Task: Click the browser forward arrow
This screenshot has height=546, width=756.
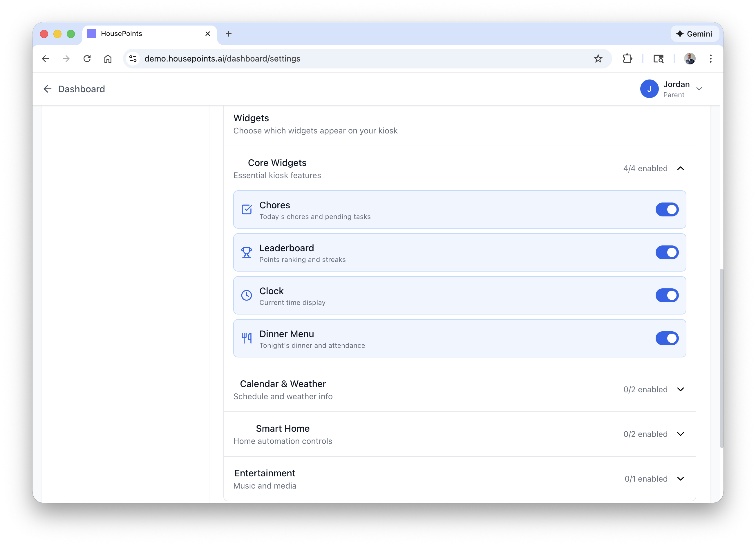Action: click(66, 59)
